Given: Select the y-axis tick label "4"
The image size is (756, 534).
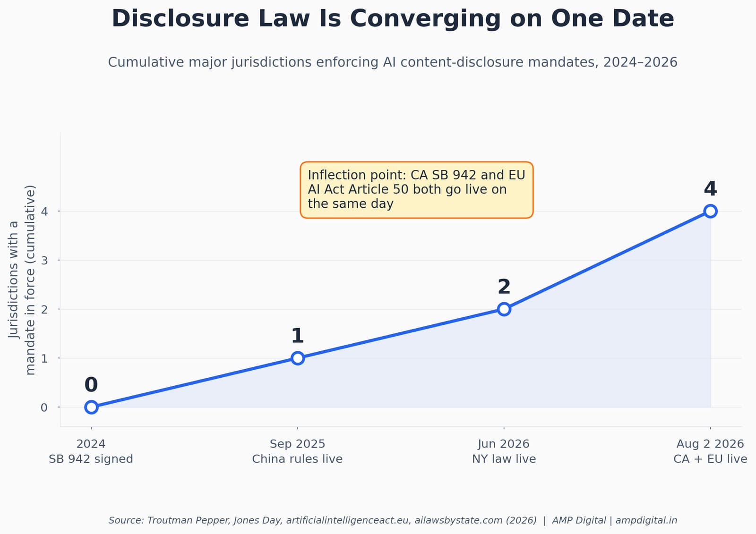Looking at the screenshot, I should (44, 212).
